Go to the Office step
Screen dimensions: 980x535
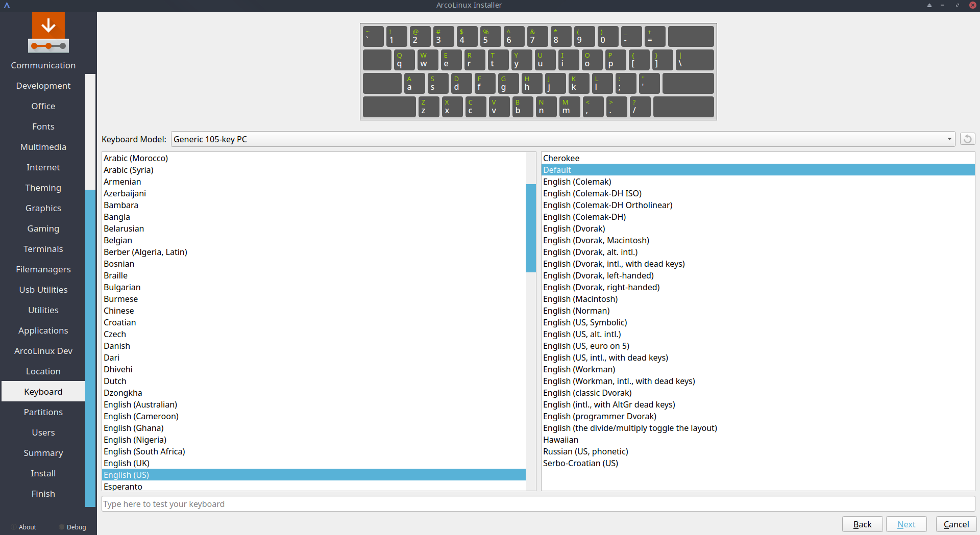coord(43,106)
